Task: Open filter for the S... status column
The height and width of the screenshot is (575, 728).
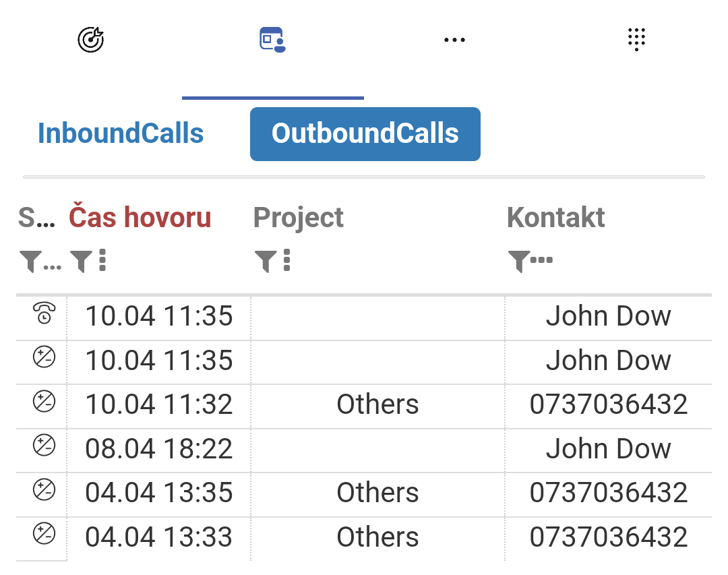Action: (30, 261)
